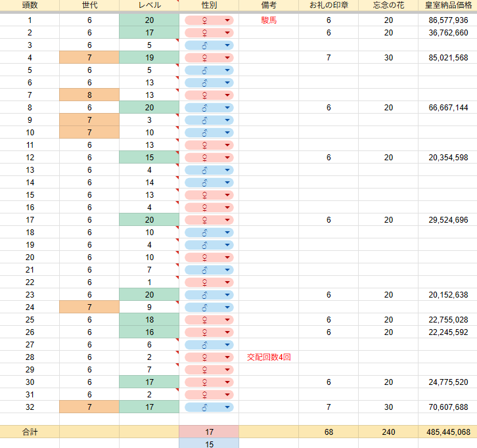Select orange generation cell 8 in row 7
The width and height of the screenshot is (477, 448).
click(89, 95)
